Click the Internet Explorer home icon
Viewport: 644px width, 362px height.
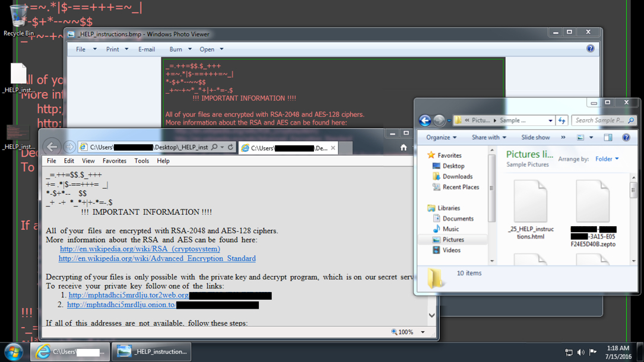[404, 148]
